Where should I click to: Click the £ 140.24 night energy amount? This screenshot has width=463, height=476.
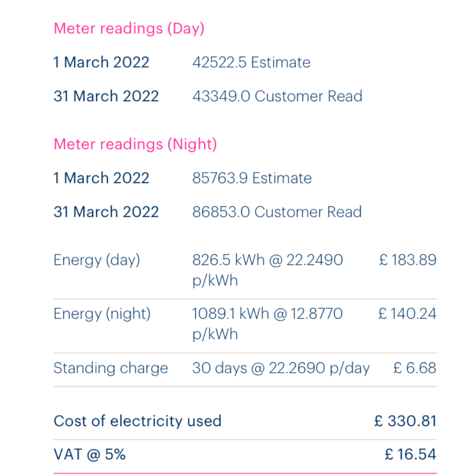(x=407, y=313)
